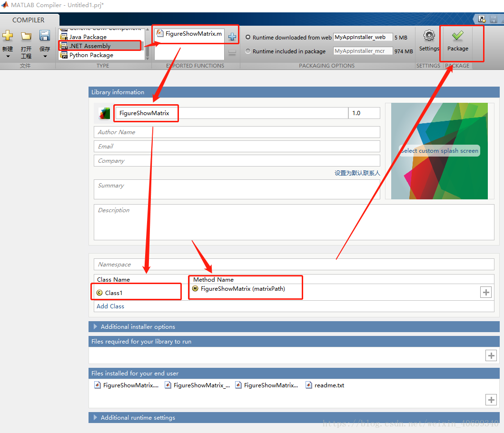Select Runtime included in package option
Viewport: 504px width, 433px height.
(248, 51)
